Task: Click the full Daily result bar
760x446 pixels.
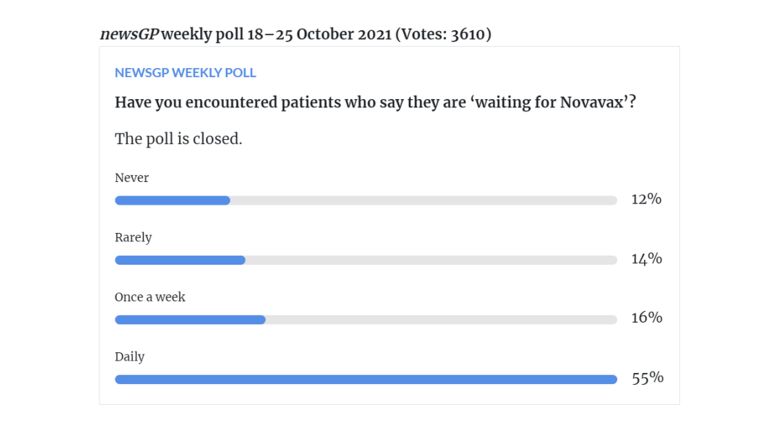Action: [366, 379]
